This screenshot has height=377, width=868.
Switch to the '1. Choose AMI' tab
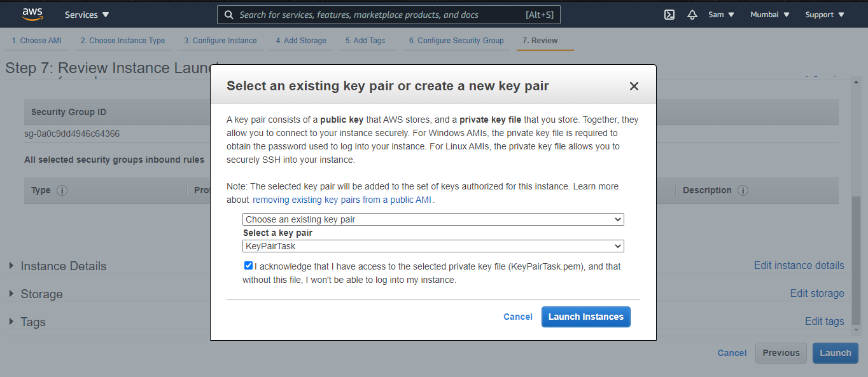coord(36,40)
